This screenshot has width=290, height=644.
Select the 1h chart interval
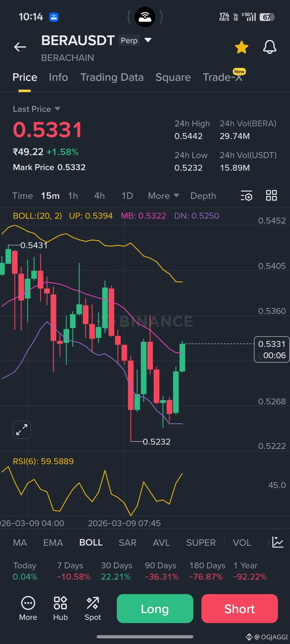coord(73,196)
